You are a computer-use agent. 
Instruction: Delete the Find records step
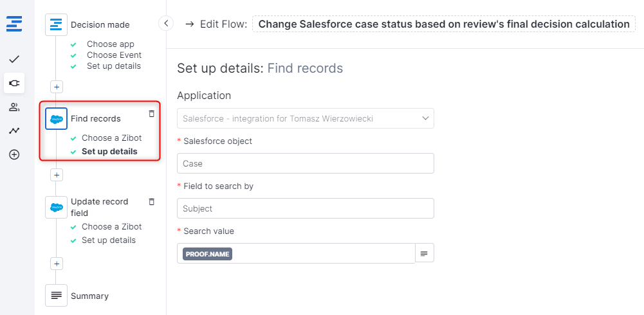(152, 114)
